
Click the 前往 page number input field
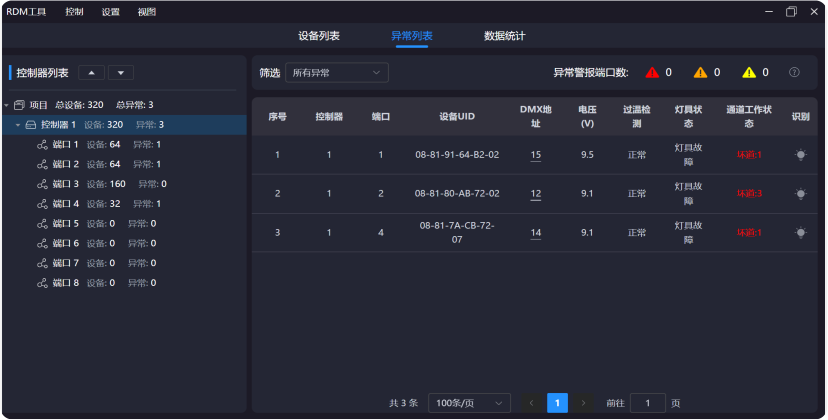point(647,403)
